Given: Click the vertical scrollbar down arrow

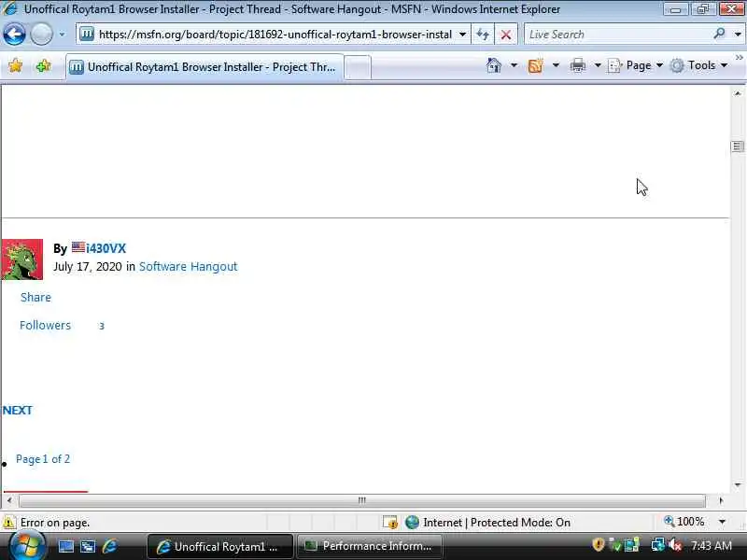Looking at the screenshot, I should [x=738, y=485].
